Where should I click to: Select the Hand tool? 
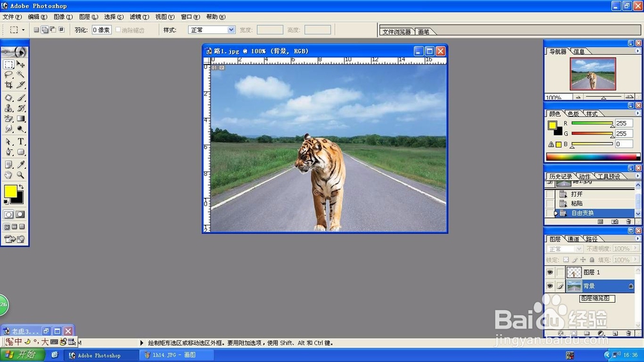pyautogui.click(x=8, y=175)
